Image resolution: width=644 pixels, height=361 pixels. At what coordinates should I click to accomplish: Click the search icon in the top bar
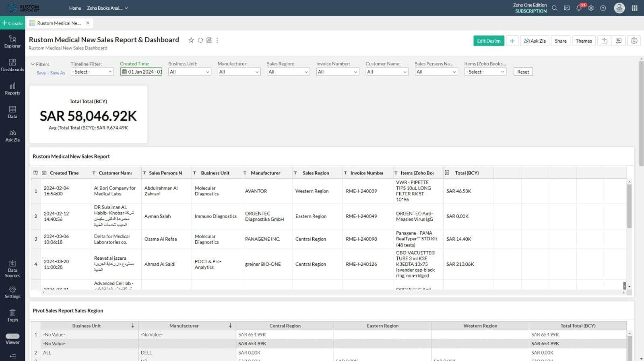click(555, 8)
